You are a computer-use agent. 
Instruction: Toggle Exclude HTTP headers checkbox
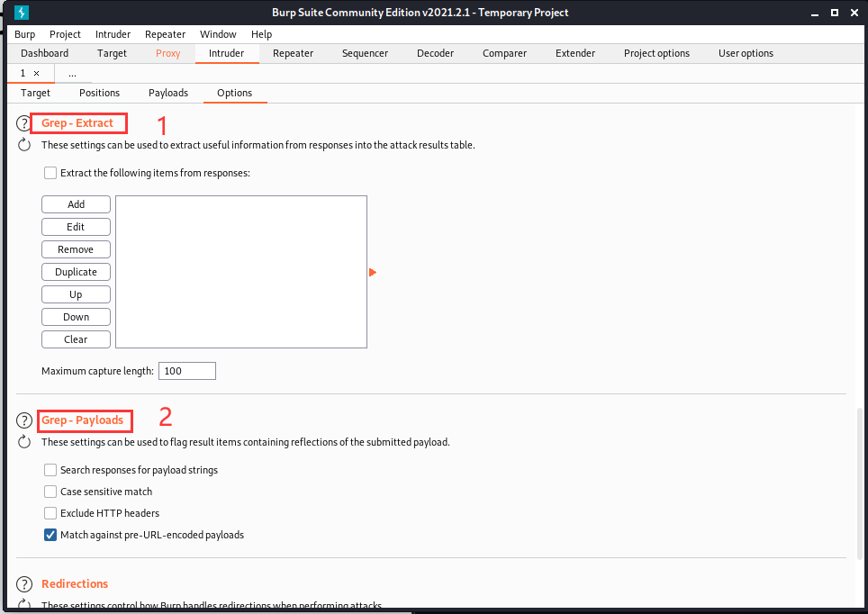(50, 513)
